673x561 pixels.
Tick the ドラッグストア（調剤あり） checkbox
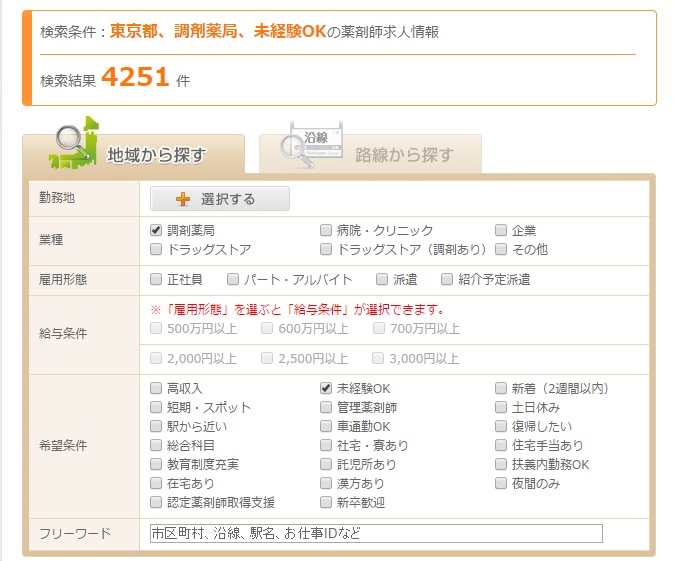[326, 249]
